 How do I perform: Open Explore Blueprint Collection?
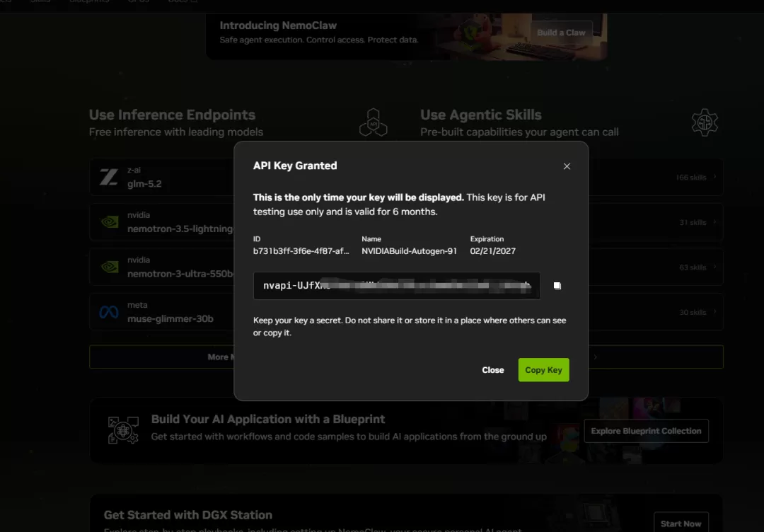coord(646,431)
